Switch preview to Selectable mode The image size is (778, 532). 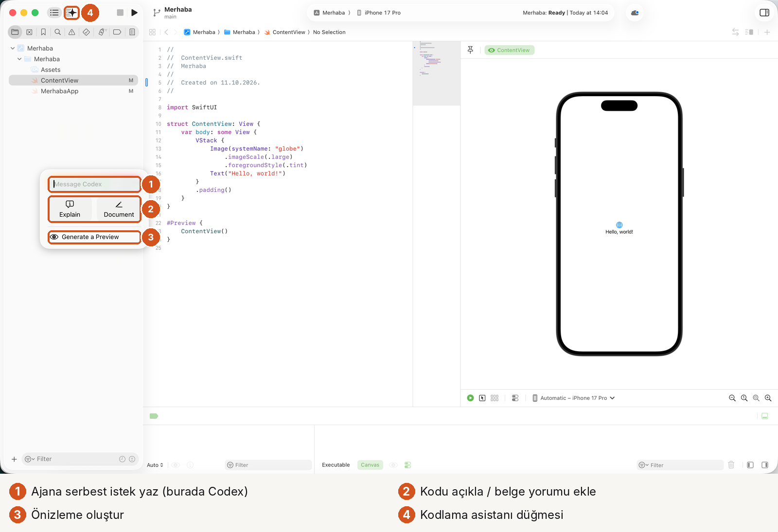click(482, 398)
